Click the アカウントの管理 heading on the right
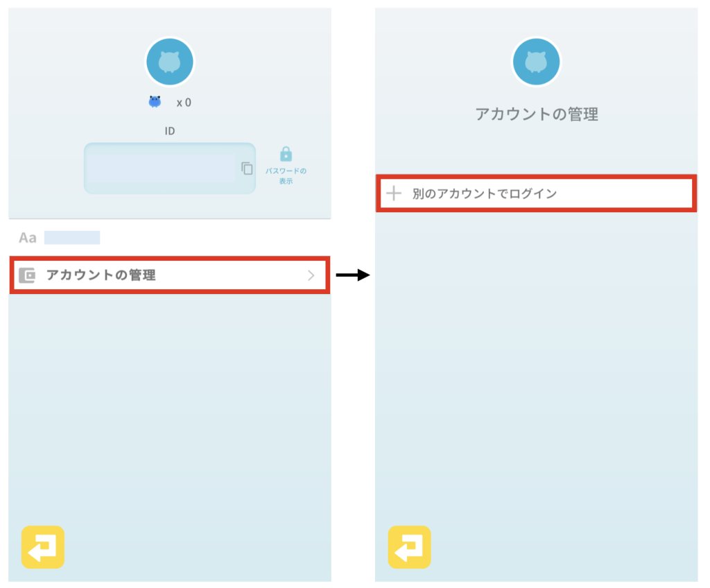The width and height of the screenshot is (710, 588). click(536, 114)
